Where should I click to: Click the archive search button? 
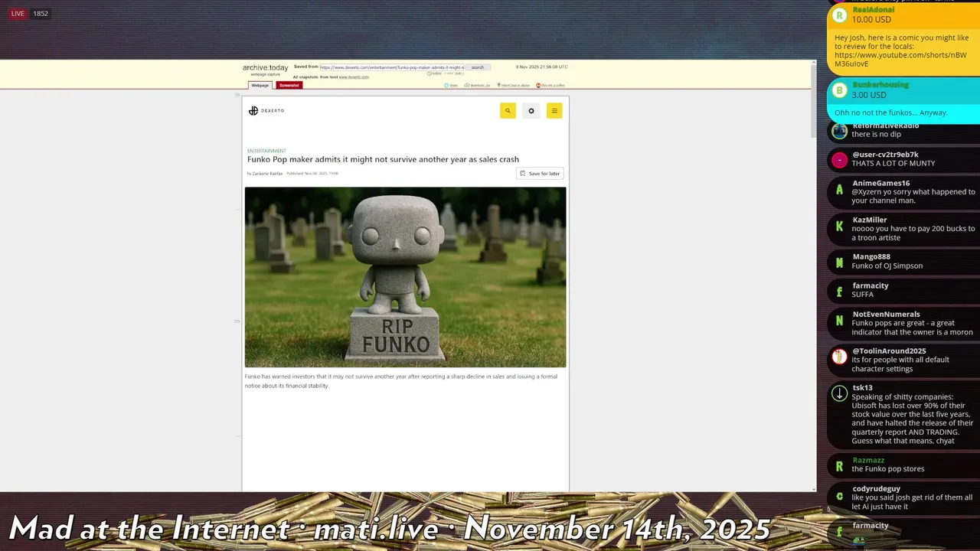pos(478,67)
